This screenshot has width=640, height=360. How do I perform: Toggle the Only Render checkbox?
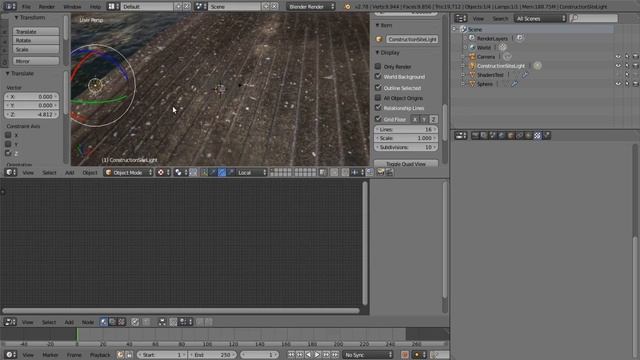click(x=378, y=66)
